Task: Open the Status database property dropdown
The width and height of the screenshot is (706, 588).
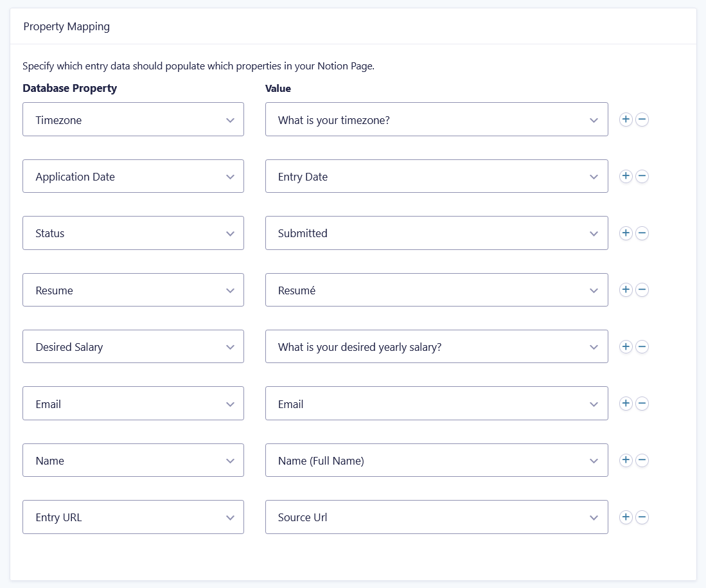Action: click(133, 233)
